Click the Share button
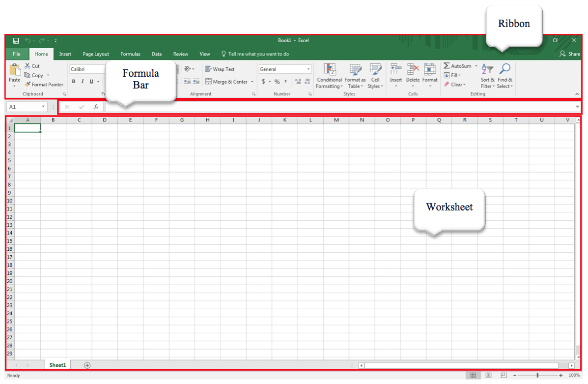The image size is (588, 384). [x=570, y=54]
